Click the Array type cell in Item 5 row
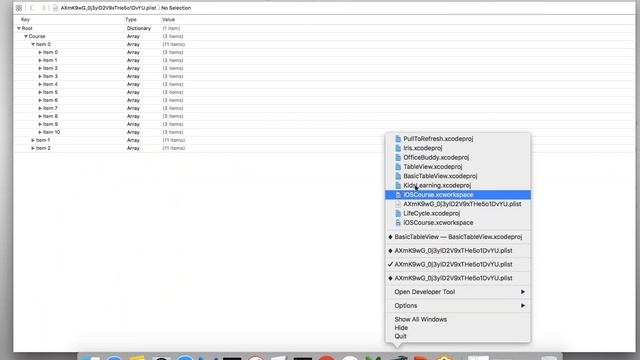 [133, 92]
